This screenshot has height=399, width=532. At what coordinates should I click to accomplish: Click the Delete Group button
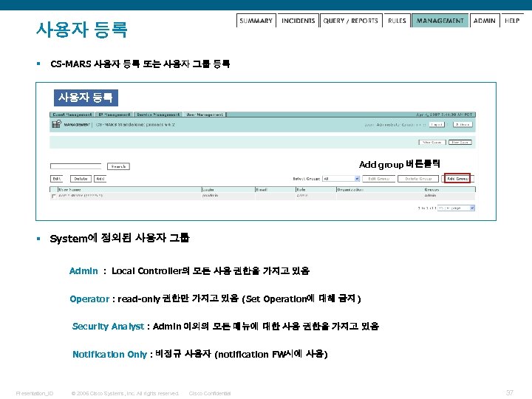click(418, 179)
